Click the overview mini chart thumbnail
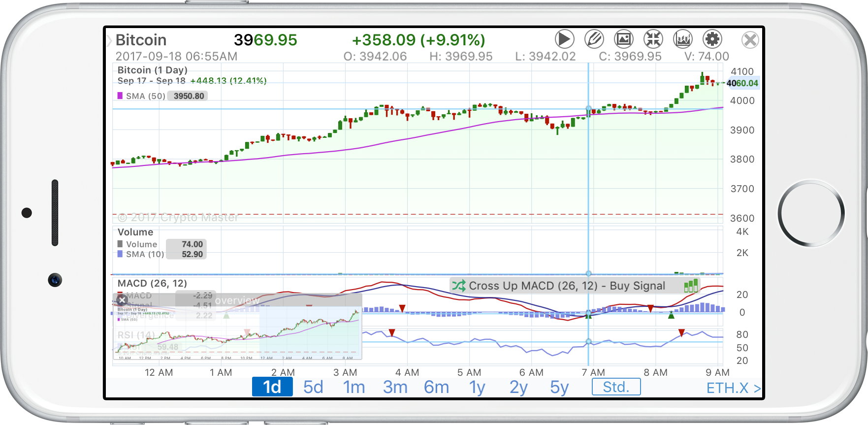The image size is (868, 425). [237, 332]
